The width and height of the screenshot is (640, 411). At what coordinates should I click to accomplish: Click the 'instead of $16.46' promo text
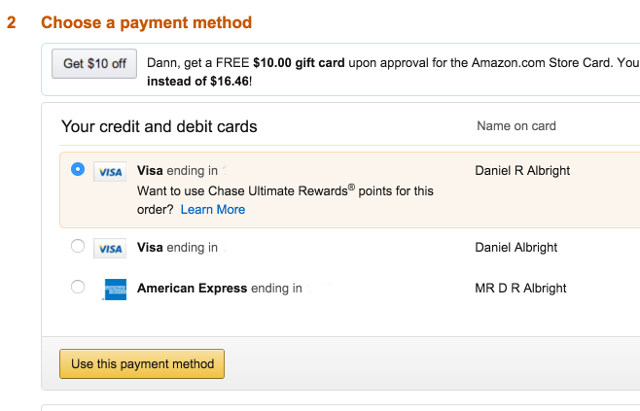(198, 81)
